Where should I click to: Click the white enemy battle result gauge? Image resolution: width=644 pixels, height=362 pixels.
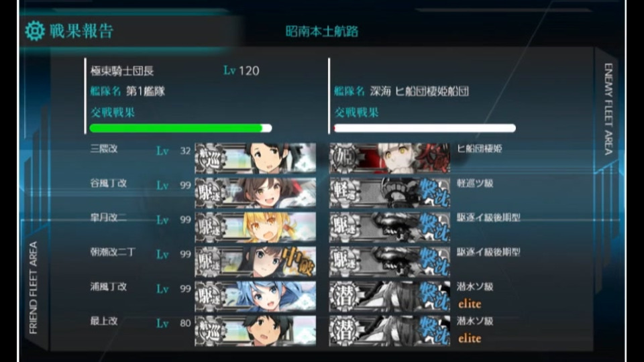(x=425, y=128)
